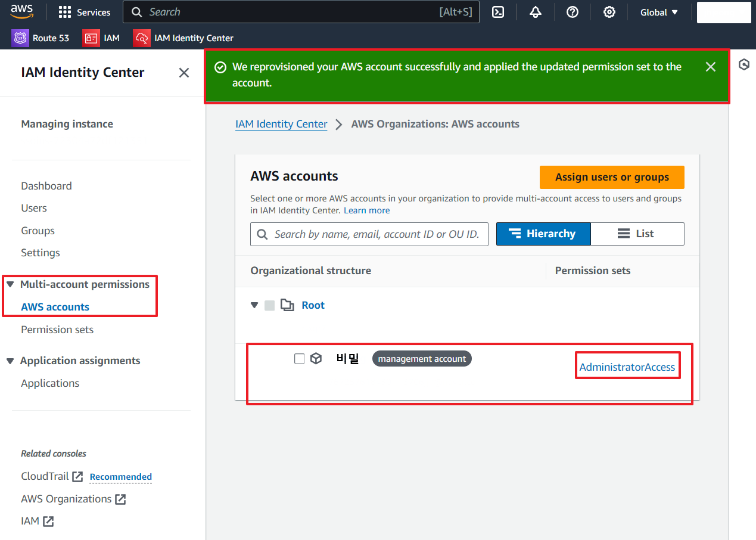Check the management account checkbox
Screen dimensions: 756x540
click(x=300, y=358)
